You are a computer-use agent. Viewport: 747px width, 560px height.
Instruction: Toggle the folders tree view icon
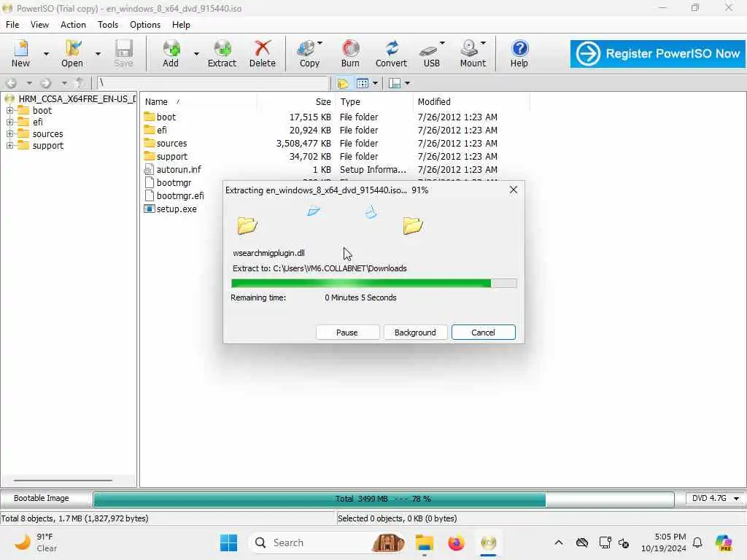pyautogui.click(x=343, y=83)
